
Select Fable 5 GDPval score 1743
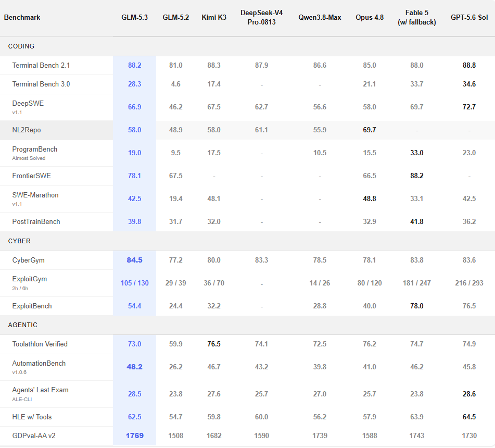(x=417, y=435)
